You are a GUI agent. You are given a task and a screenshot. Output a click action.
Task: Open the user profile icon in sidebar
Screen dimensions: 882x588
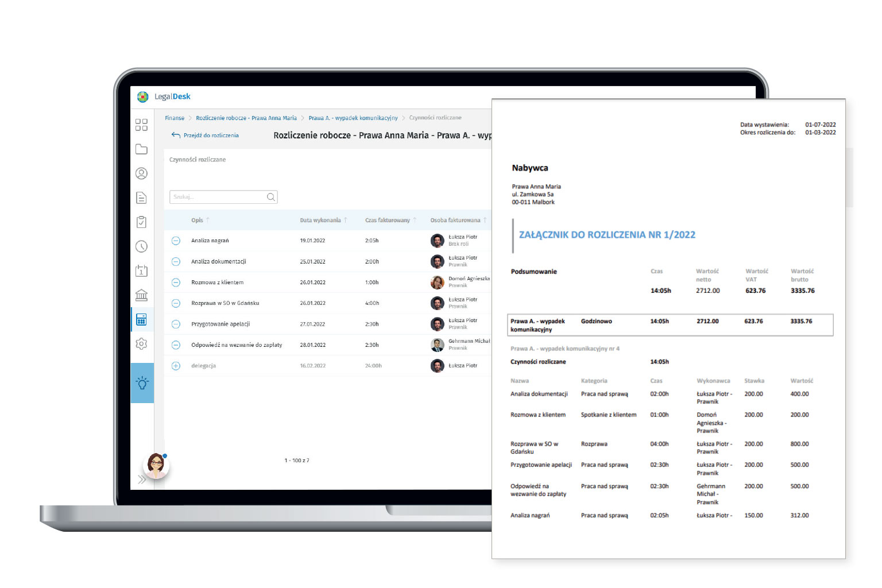(141, 173)
